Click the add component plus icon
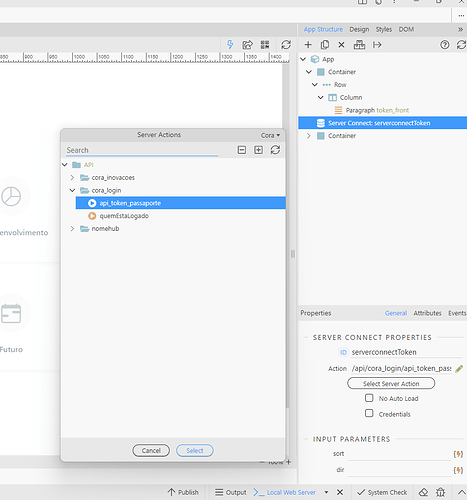The image size is (467, 500). pyautogui.click(x=308, y=45)
